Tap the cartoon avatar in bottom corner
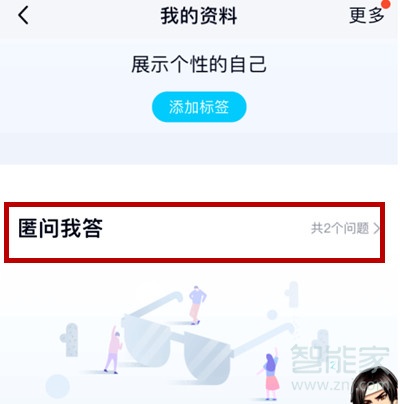The width and height of the screenshot is (400, 404). (x=375, y=386)
